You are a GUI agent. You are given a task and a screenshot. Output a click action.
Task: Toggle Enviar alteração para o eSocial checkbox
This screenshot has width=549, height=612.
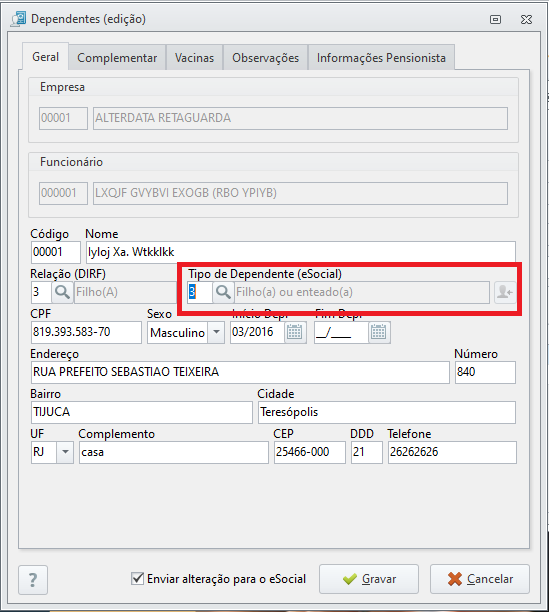pos(137,578)
